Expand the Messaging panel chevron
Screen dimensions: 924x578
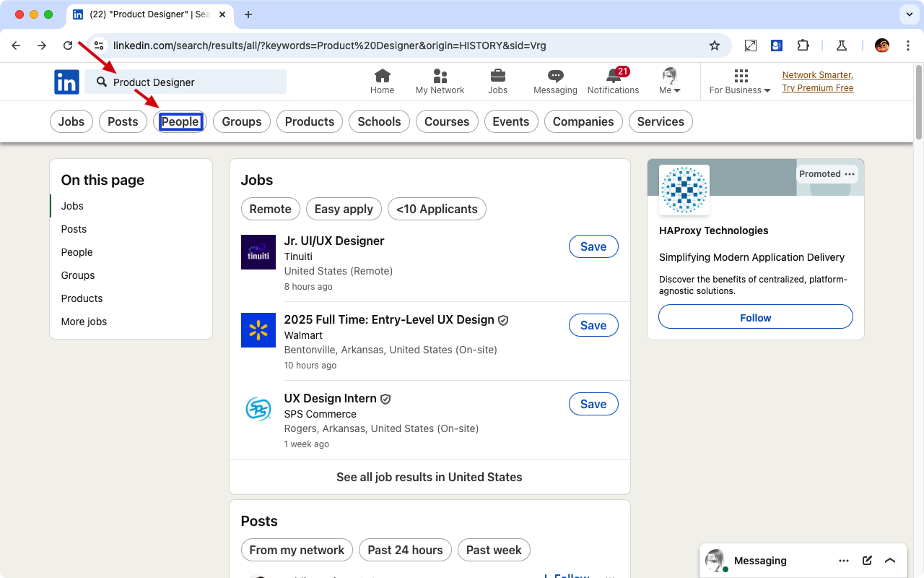coord(890,561)
